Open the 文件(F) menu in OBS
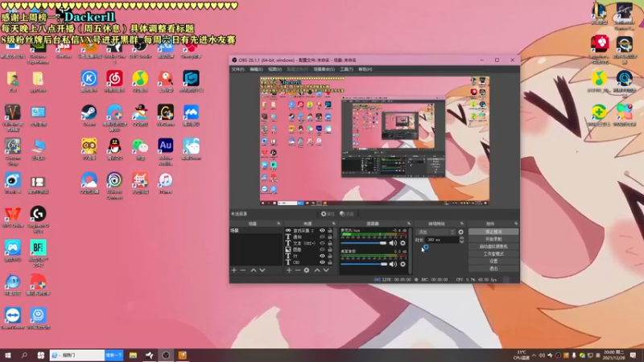Viewport: 644px width, 362px height. 237,69
